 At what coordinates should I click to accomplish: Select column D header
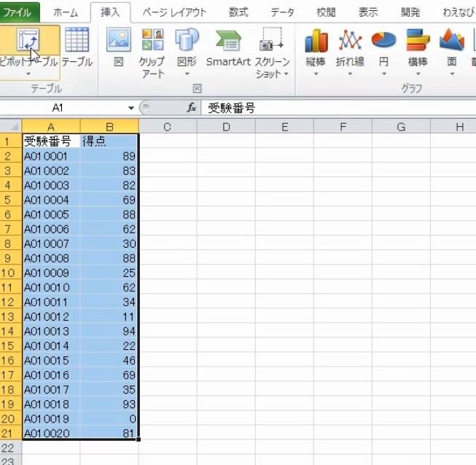(226, 127)
